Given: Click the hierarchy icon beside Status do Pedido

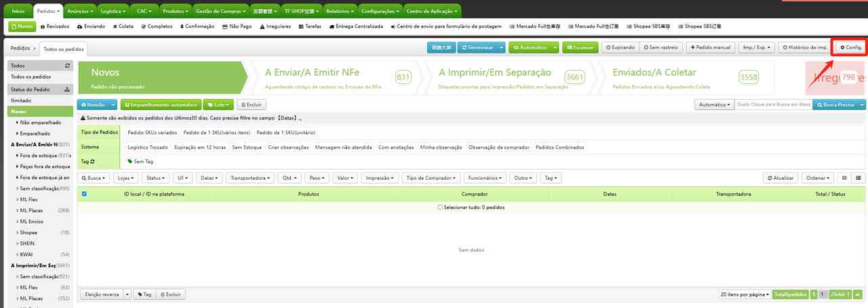Looking at the screenshot, I should (x=67, y=90).
